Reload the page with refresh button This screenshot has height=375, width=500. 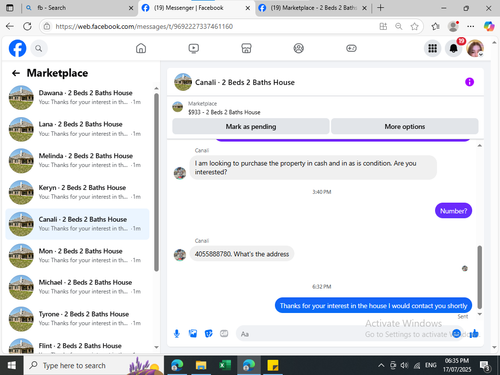tap(28, 26)
